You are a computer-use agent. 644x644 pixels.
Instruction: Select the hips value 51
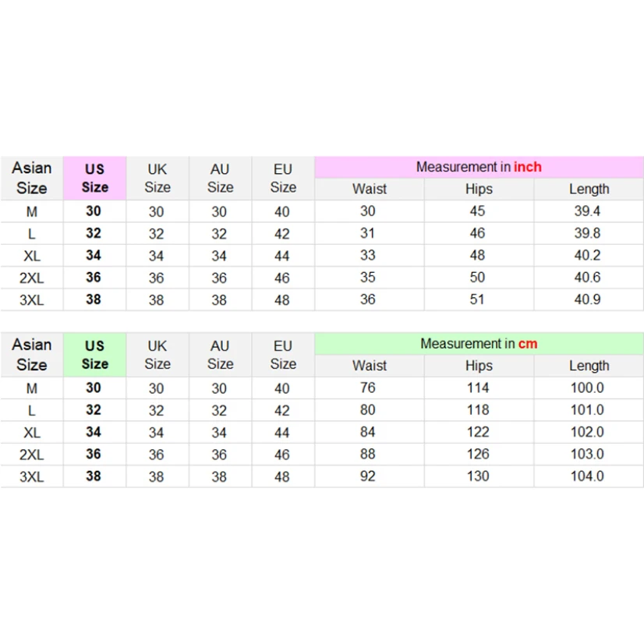tap(478, 299)
